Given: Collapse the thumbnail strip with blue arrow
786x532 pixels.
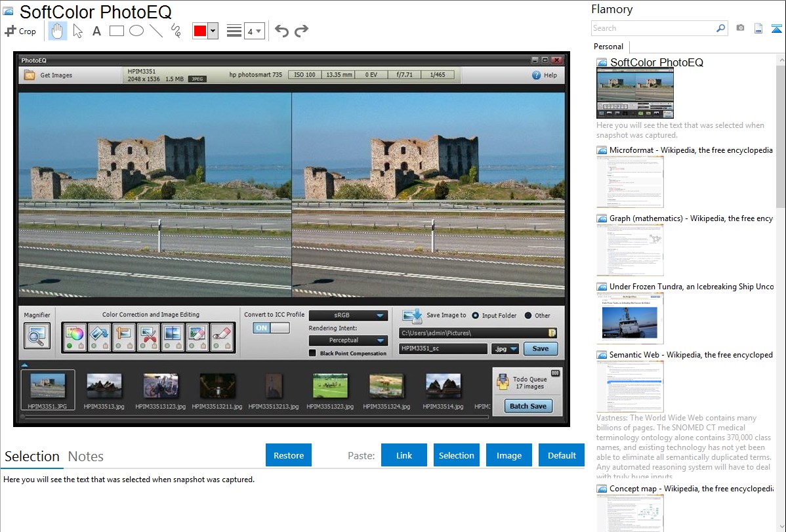Looking at the screenshot, I should click(24, 365).
